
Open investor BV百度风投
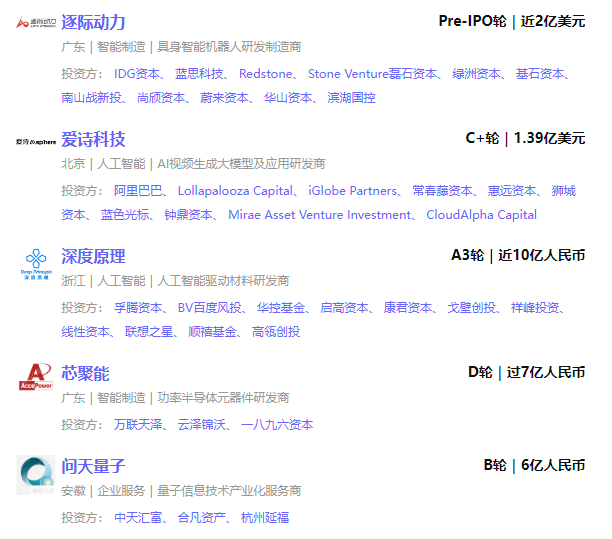(x=209, y=308)
